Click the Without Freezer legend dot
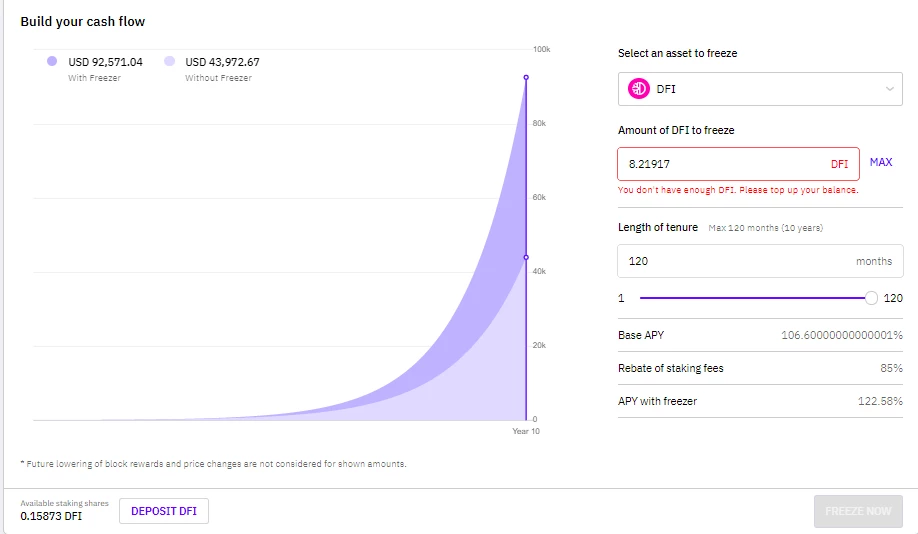918x534 pixels. 169,61
